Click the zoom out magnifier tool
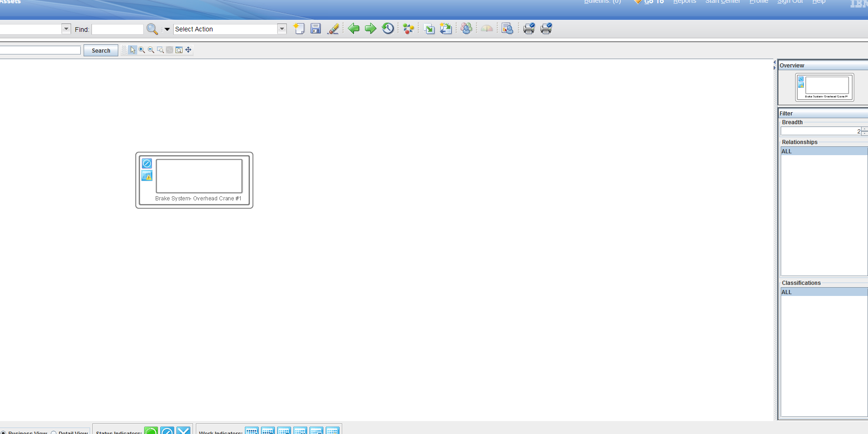Image resolution: width=868 pixels, height=434 pixels. point(151,50)
